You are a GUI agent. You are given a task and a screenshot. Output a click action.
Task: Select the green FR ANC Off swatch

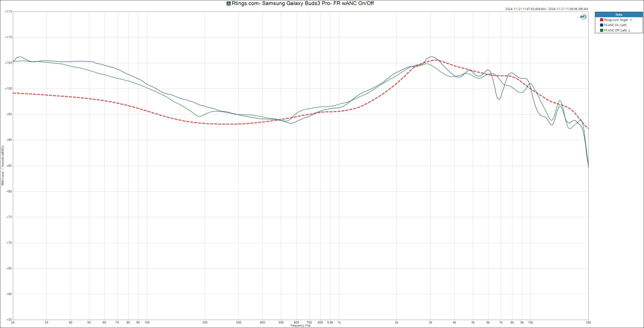click(x=602, y=30)
